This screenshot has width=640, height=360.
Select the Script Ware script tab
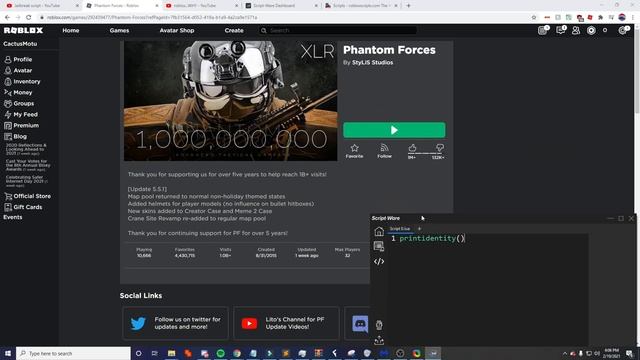click(400, 229)
